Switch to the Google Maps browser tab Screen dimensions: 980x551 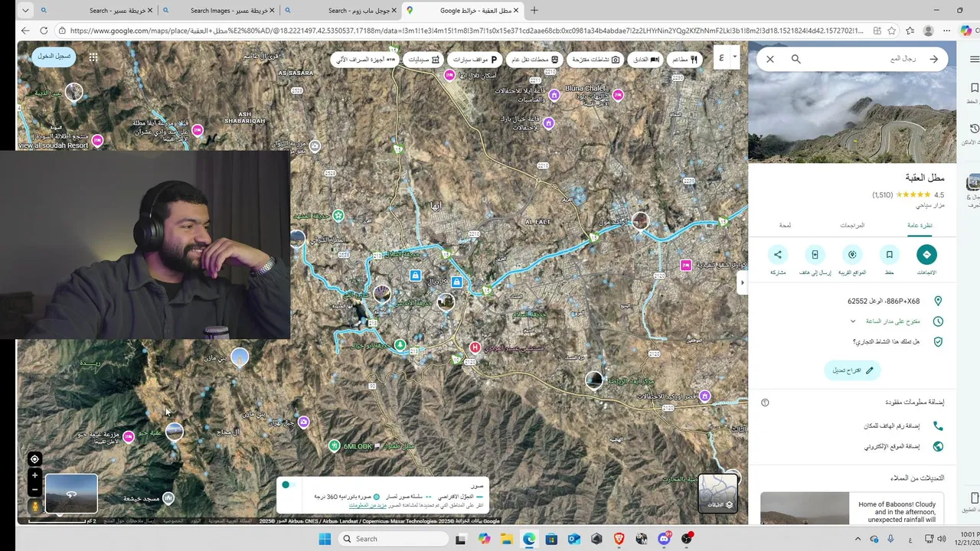point(463,11)
